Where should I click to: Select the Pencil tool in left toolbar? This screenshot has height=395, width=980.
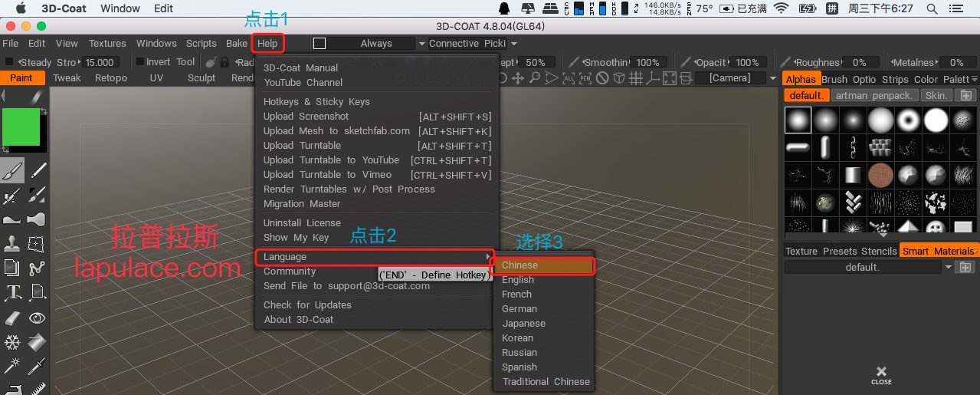[37, 170]
